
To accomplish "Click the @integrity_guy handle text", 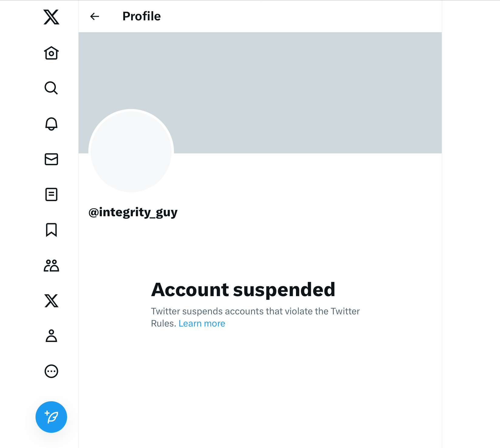I will click(x=133, y=212).
